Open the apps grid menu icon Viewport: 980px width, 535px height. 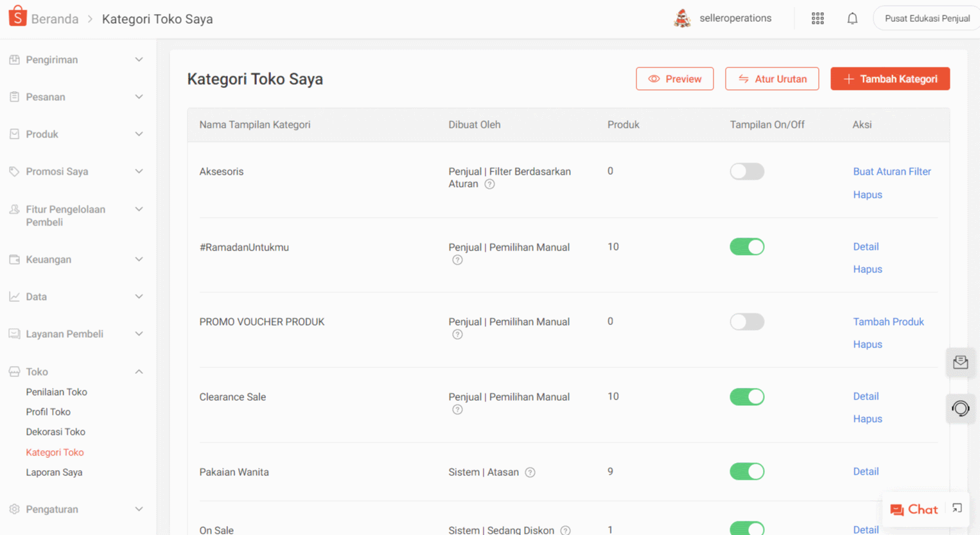click(x=818, y=19)
